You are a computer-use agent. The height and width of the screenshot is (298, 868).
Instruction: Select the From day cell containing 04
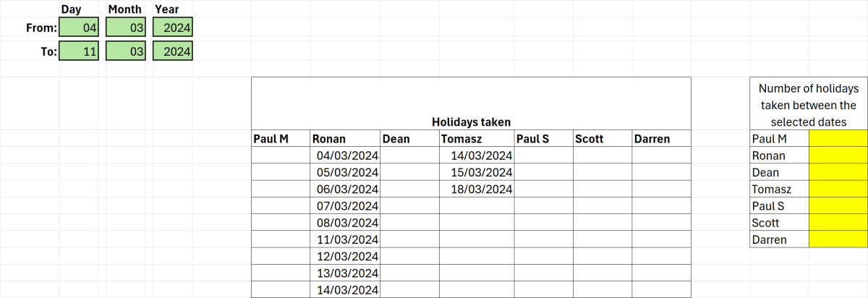point(79,27)
